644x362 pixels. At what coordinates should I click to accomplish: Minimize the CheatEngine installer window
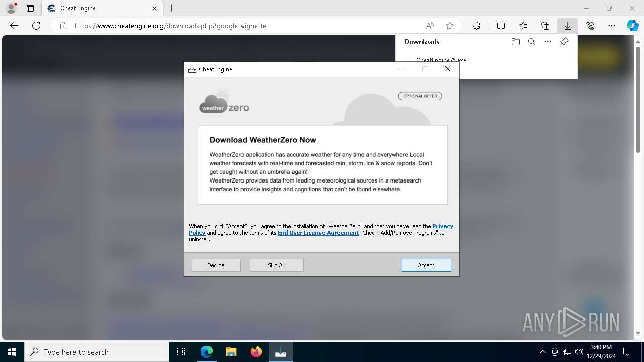[402, 69]
